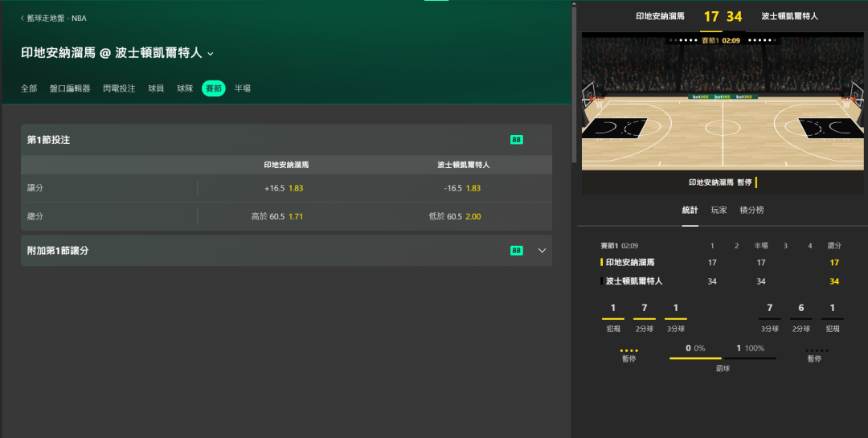Click the page vertical scrollbar
868x438 pixels.
point(574,84)
